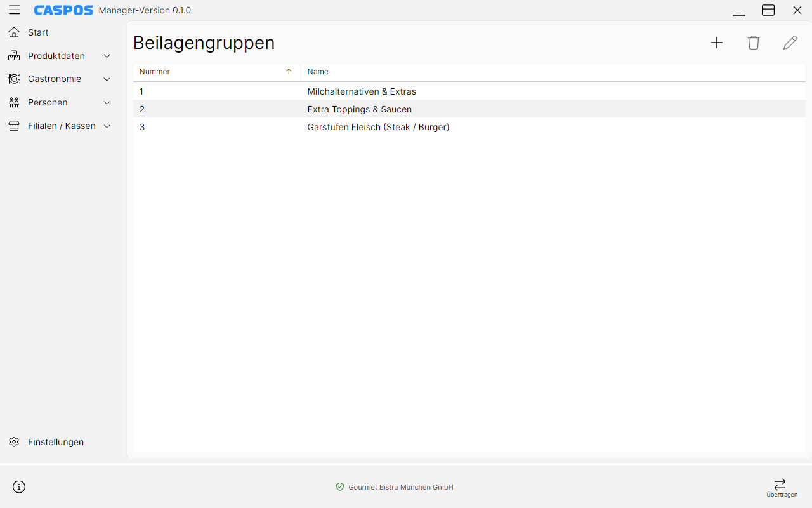Screen dimensions: 812x508
Task: Open the Filialen / Kassen menu item
Action: [60, 126]
